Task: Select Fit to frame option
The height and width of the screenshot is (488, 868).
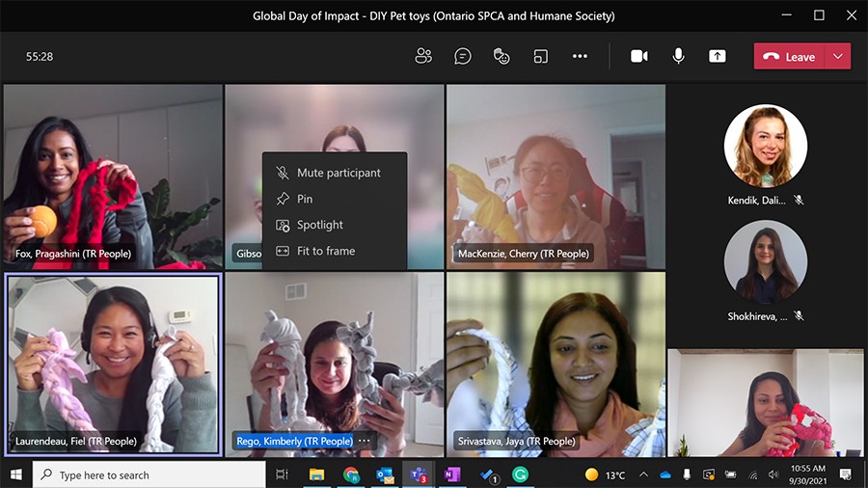Action: click(x=325, y=251)
